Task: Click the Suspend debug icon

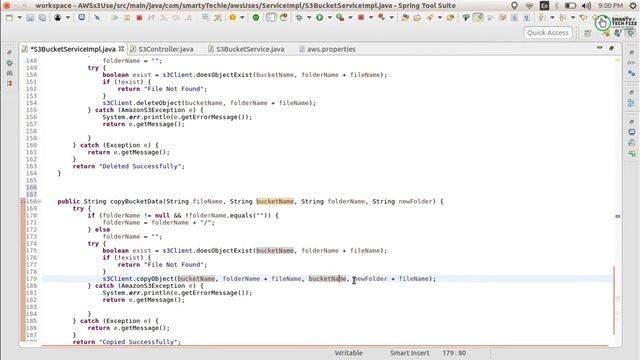Action: coord(127,18)
